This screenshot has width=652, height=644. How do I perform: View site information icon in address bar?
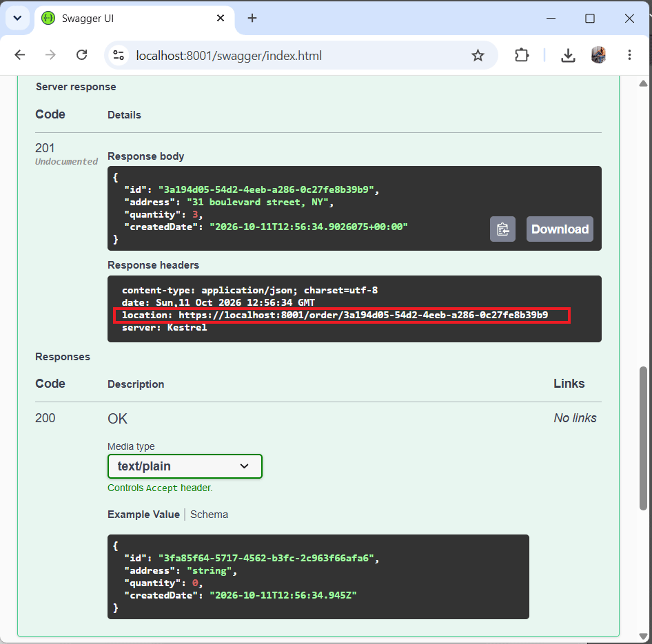tap(119, 55)
